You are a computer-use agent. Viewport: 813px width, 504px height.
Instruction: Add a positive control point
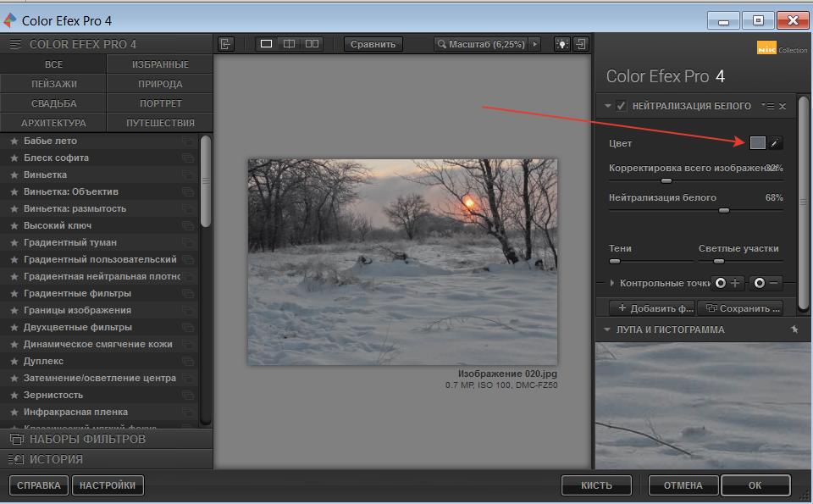[x=727, y=283]
